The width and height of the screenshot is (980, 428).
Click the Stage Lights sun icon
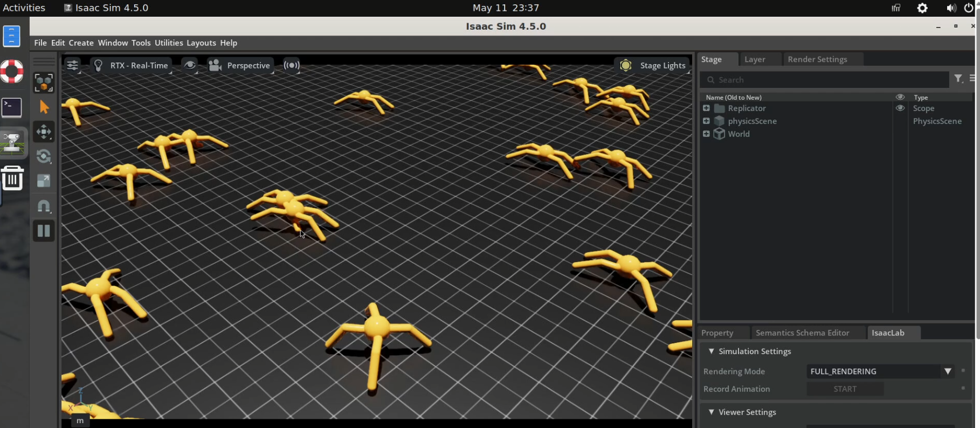click(625, 65)
